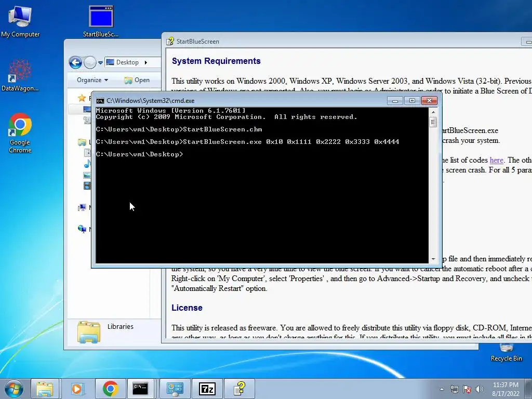Click the StartBlueScreen help window title icon
Screen dimensions: 532x399
point(170,42)
